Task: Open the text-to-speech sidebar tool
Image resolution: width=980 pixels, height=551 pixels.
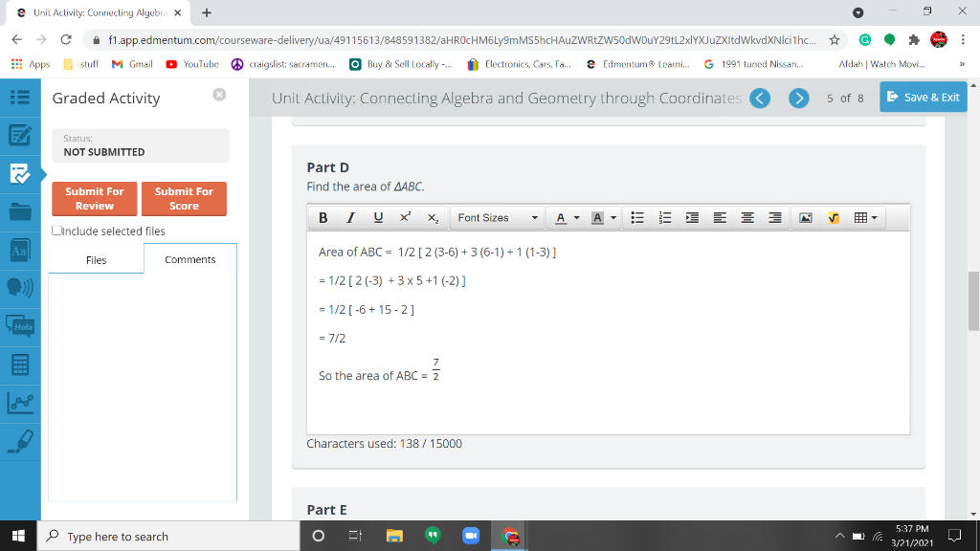Action: point(21,289)
